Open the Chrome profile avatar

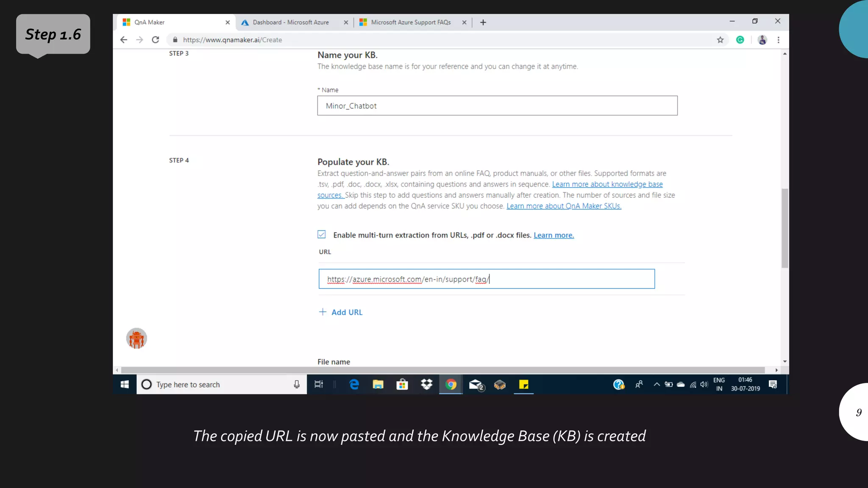point(762,40)
